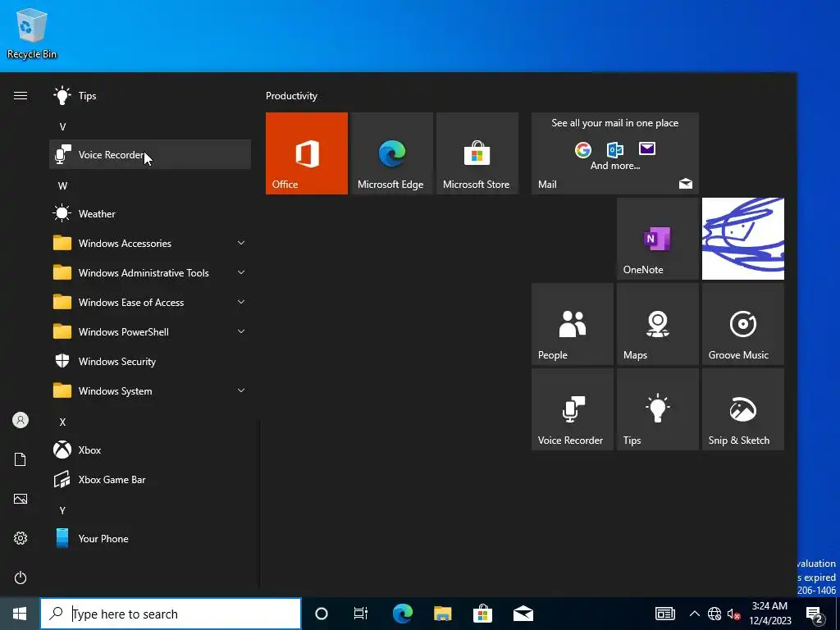Open the OneNote tile

pyautogui.click(x=657, y=239)
